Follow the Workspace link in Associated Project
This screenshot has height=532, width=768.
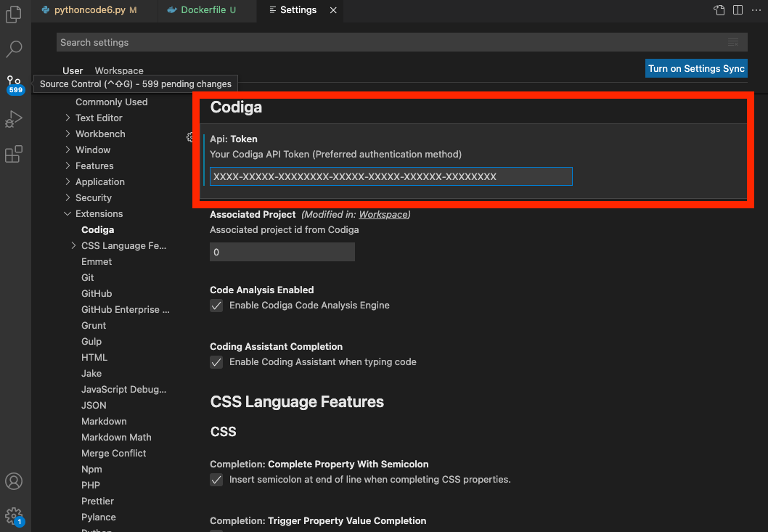tap(383, 215)
